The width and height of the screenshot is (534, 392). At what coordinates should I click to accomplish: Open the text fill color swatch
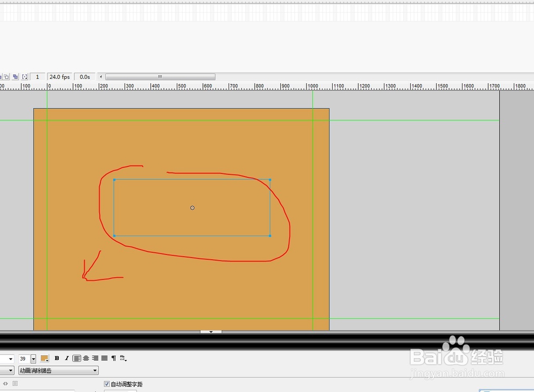tap(45, 358)
